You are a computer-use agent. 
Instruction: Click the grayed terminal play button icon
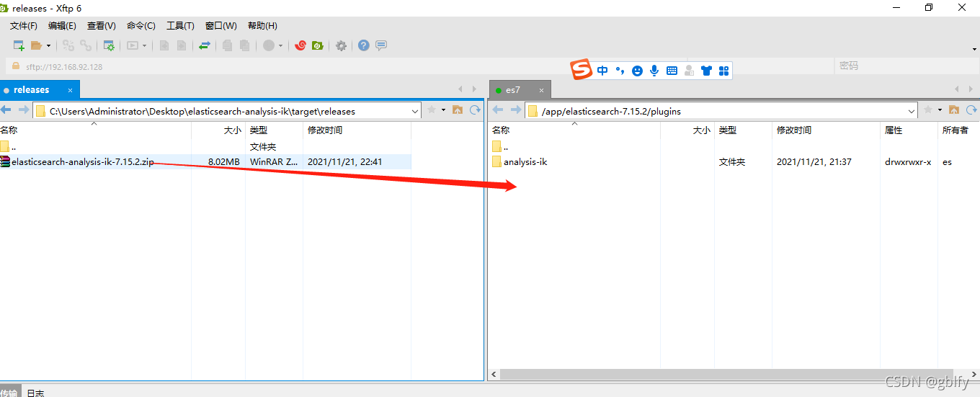click(x=133, y=45)
